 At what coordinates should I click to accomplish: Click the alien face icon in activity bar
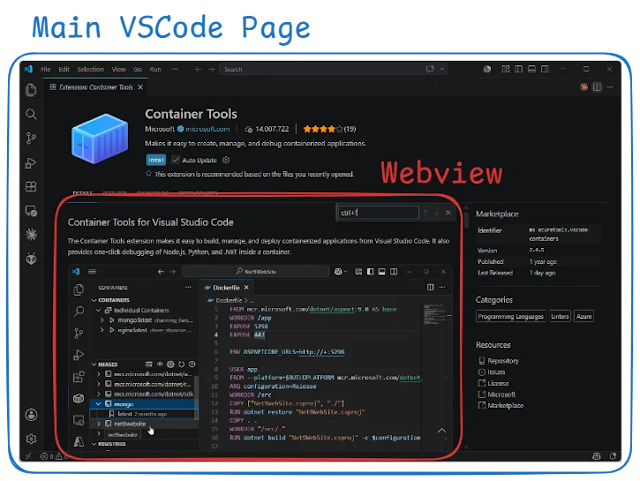pos(31,258)
